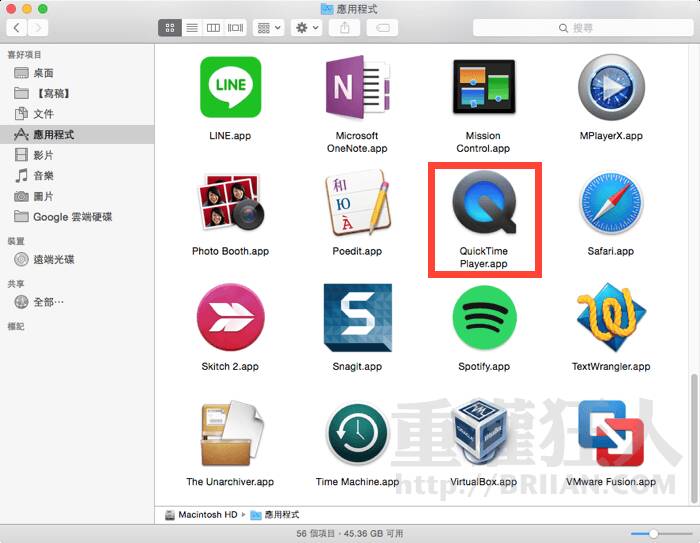Switch to list view
Image resolution: width=700 pixels, height=543 pixels.
click(192, 28)
